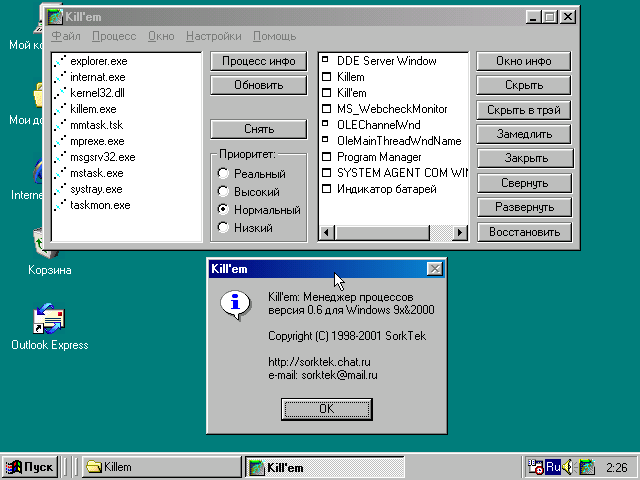This screenshot has height=480, width=640.
Task: Select taskmon.exe in the process list
Action: pyautogui.click(x=100, y=205)
